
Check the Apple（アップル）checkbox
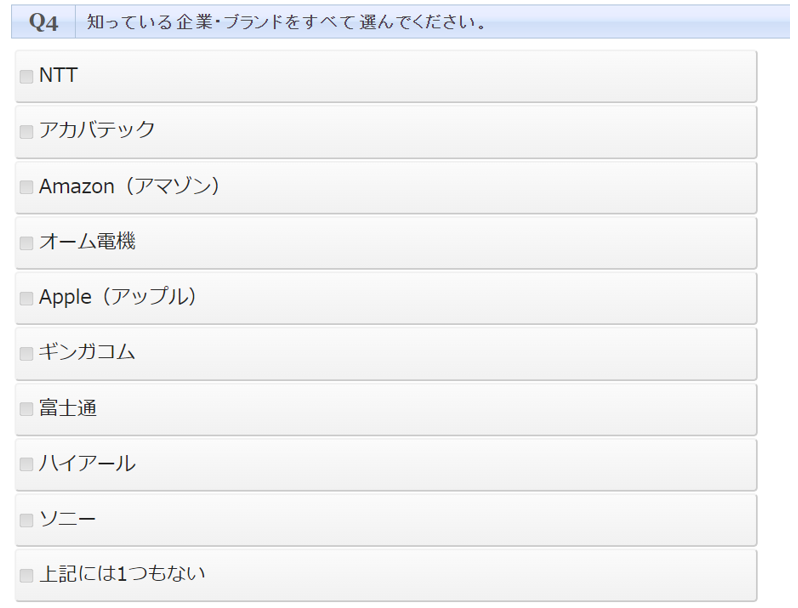pos(27,299)
